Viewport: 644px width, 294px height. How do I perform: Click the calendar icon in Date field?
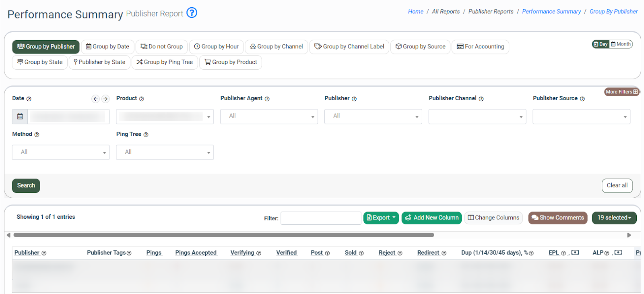click(x=20, y=116)
